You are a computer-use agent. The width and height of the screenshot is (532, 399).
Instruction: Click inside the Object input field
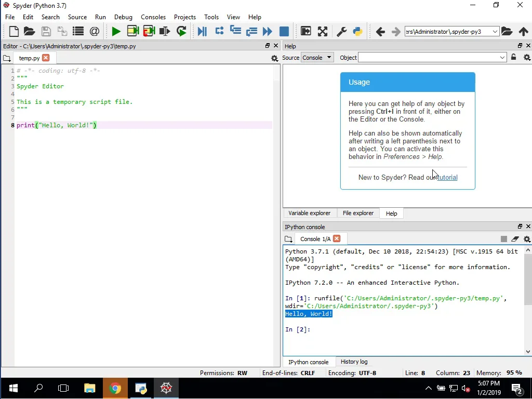pyautogui.click(x=429, y=58)
